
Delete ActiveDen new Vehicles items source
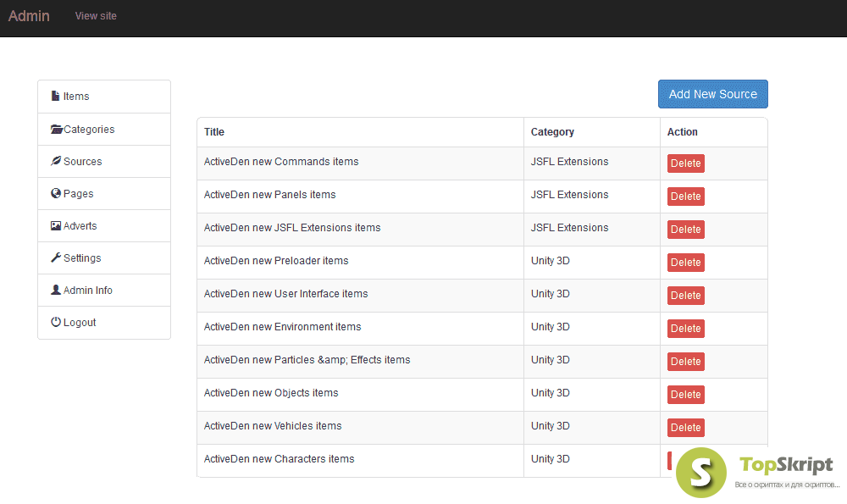(685, 427)
